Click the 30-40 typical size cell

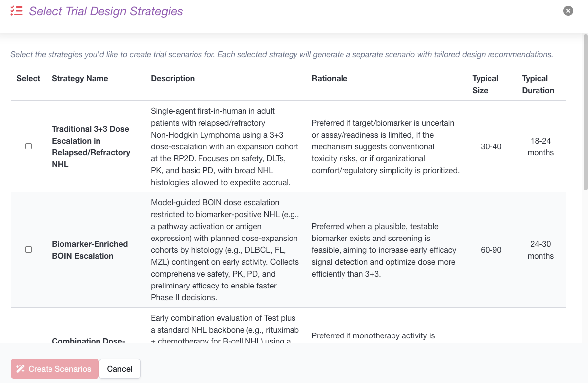(x=491, y=146)
